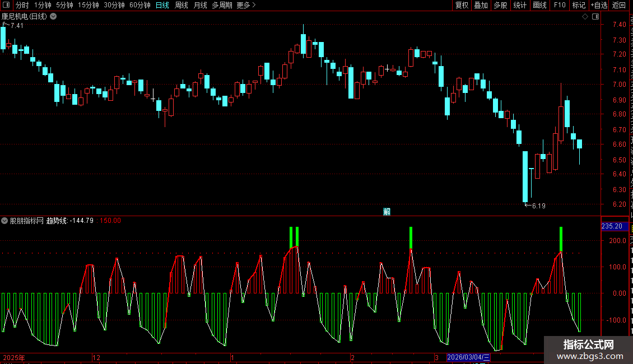Image resolution: width=633 pixels, height=364 pixels.
Task: Toggle the left panel icon in top bar
Action: [x=6, y=5]
